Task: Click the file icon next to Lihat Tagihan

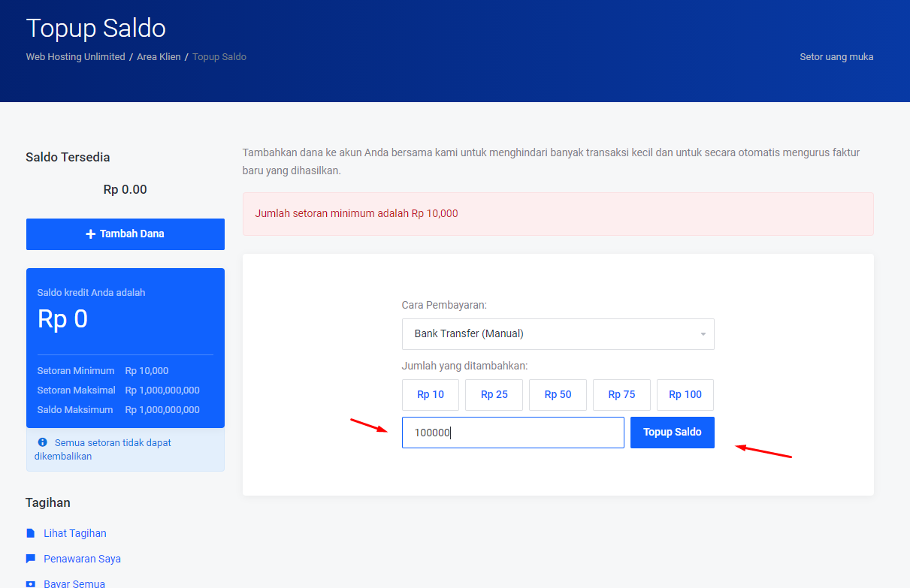Action: tap(31, 533)
